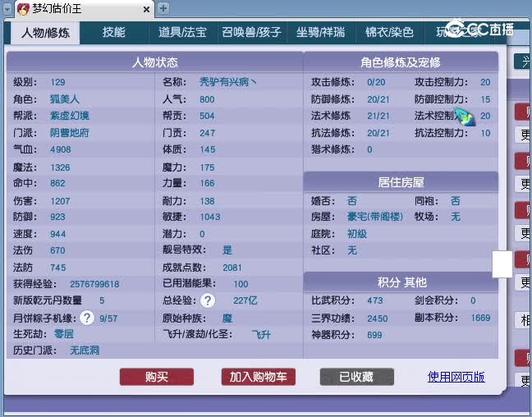Click the 房屋 value 豪宅(带阁楼)
The image size is (532, 417).
pyautogui.click(x=375, y=217)
